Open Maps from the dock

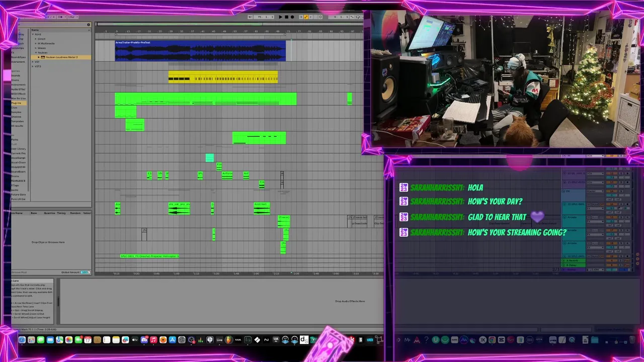point(59,340)
